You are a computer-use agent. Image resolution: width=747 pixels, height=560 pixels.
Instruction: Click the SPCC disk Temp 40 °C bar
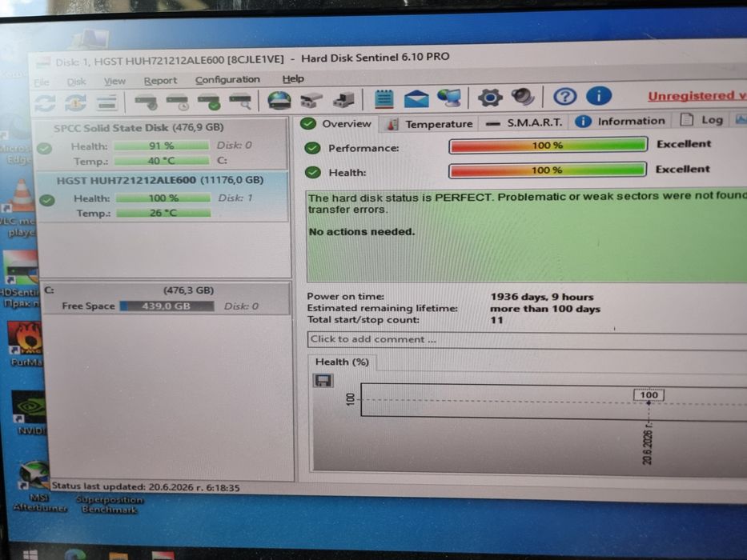coord(162,161)
